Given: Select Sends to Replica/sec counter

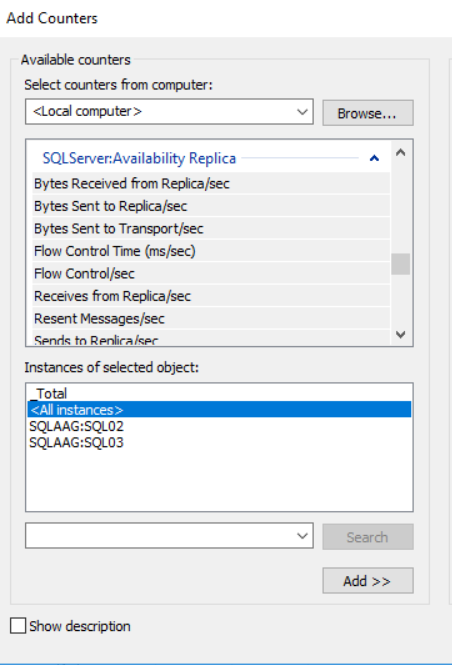Looking at the screenshot, I should coord(211,339).
